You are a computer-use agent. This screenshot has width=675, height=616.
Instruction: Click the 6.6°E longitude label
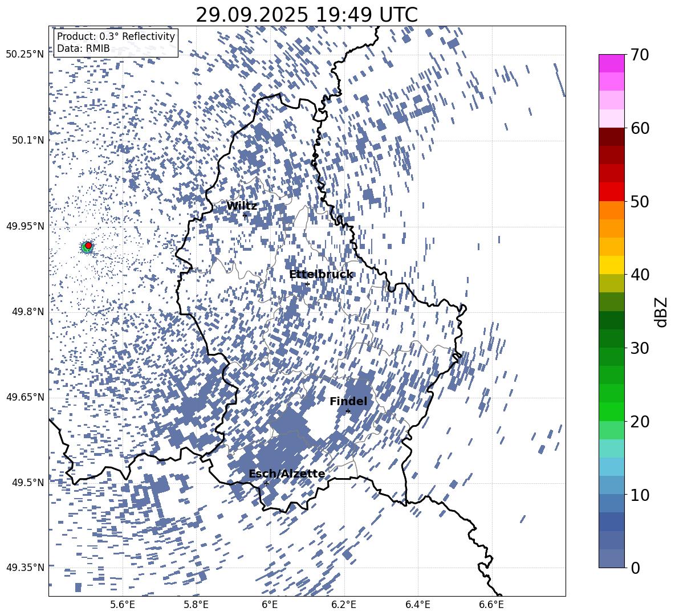click(491, 605)
